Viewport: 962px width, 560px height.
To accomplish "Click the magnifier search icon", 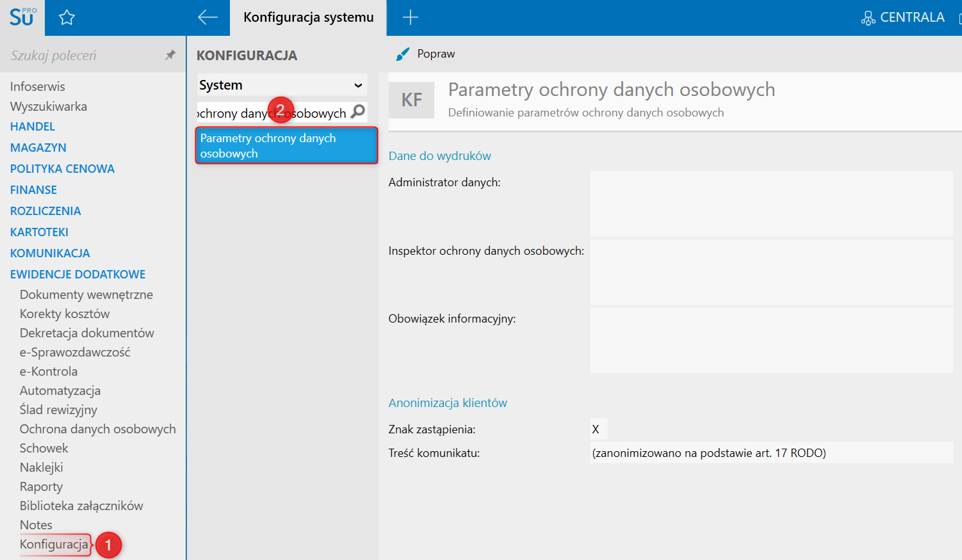I will [x=358, y=112].
